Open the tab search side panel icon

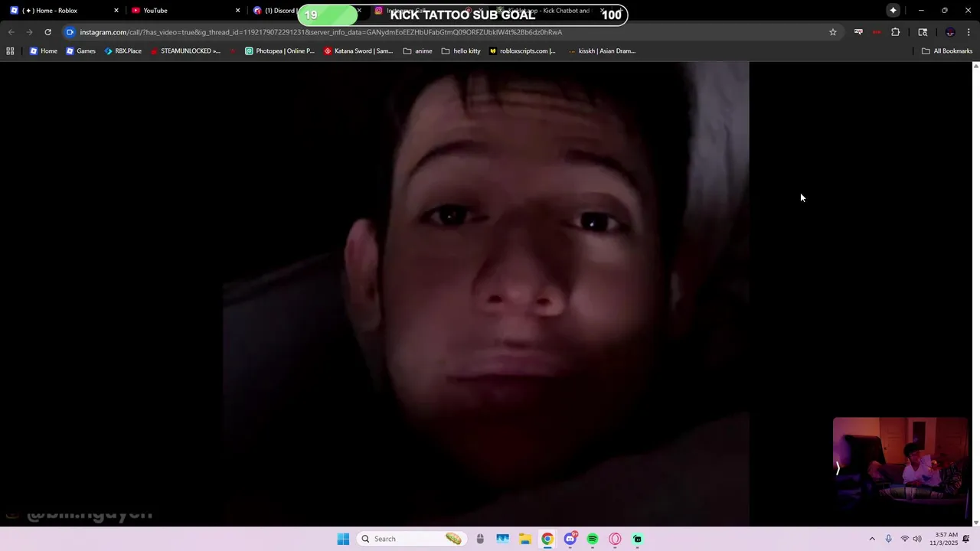tap(923, 32)
